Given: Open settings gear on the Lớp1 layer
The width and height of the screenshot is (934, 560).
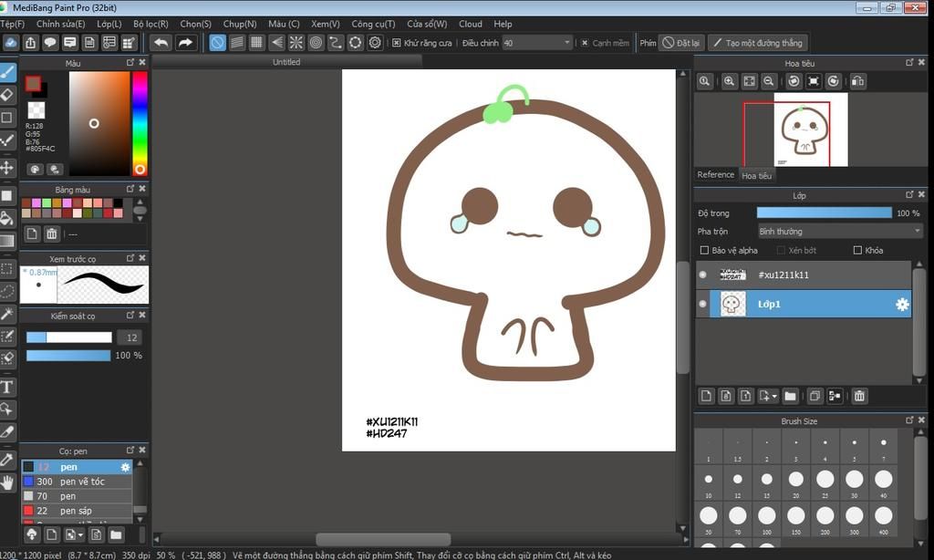Looking at the screenshot, I should (902, 305).
